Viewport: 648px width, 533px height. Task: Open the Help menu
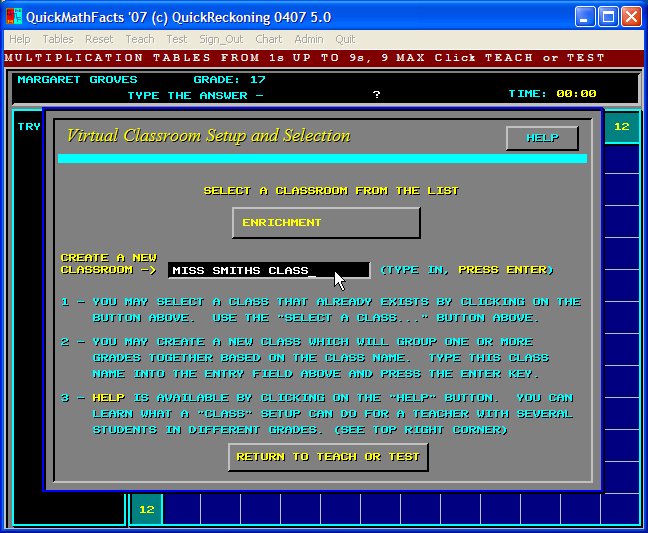point(19,39)
